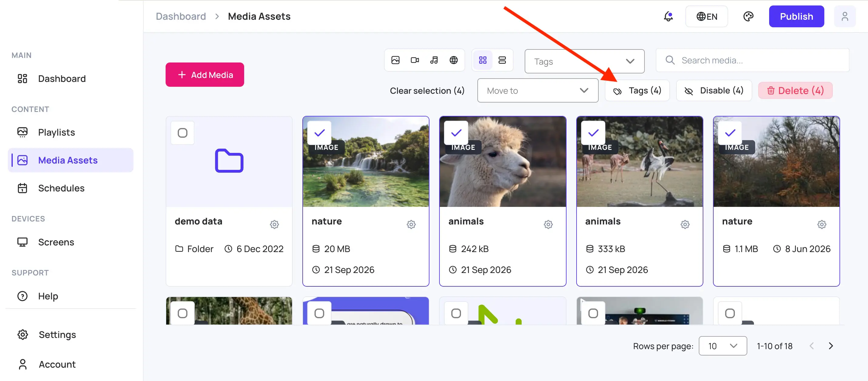868x381 pixels.
Task: Open theme palette icon
Action: point(748,16)
